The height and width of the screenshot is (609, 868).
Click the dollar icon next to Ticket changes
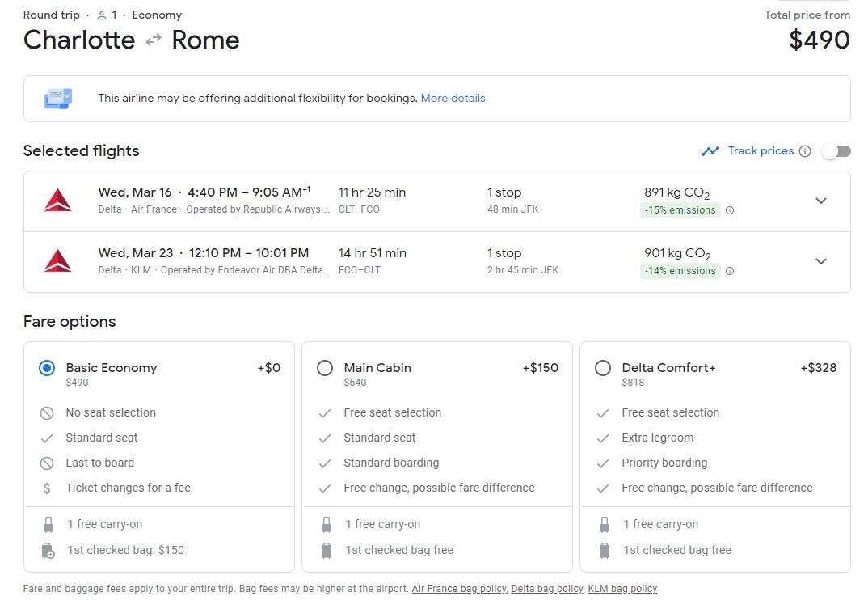coord(46,488)
